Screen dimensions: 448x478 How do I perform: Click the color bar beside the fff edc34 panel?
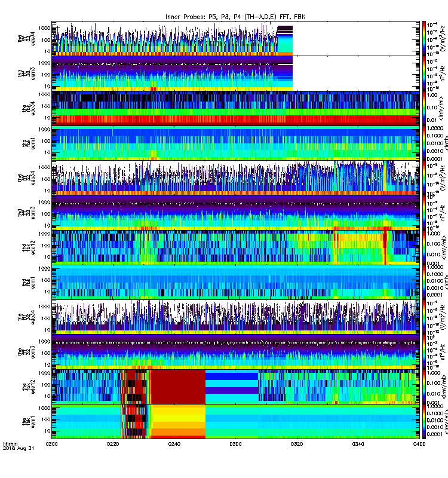pos(424,317)
